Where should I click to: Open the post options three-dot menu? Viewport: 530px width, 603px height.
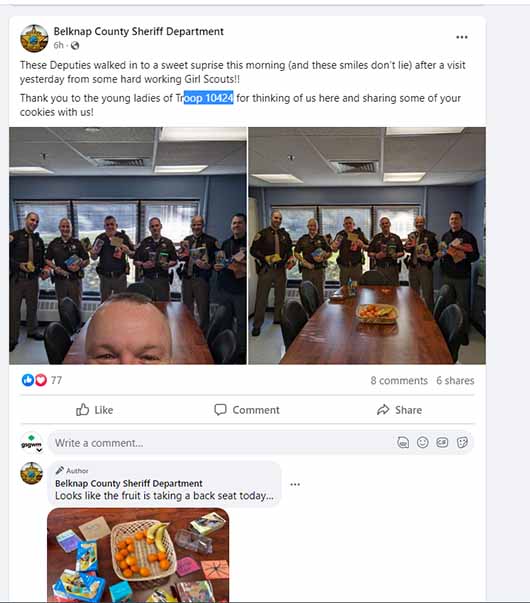point(462,37)
